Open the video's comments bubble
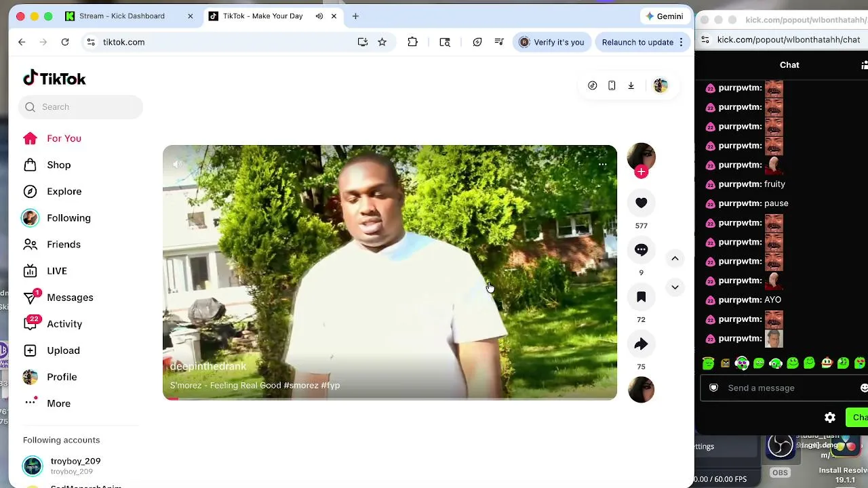868x488 pixels. pyautogui.click(x=641, y=249)
